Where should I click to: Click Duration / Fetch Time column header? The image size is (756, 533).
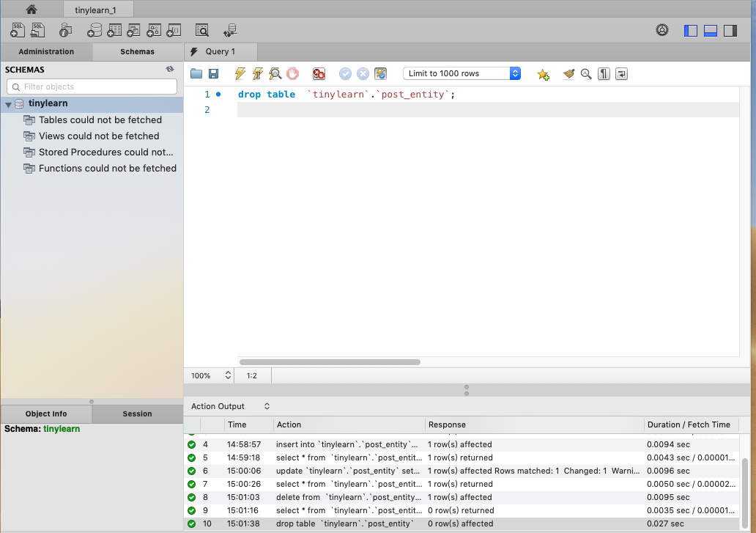(691, 424)
